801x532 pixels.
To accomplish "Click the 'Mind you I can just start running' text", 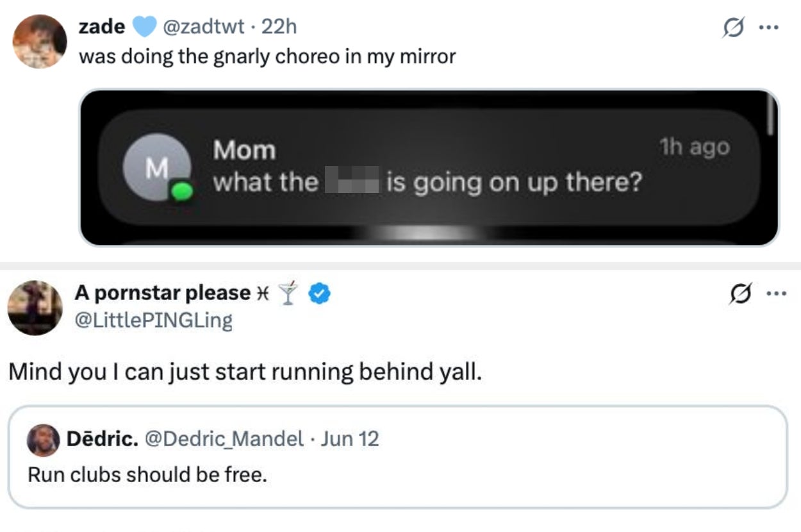I will (x=244, y=372).
